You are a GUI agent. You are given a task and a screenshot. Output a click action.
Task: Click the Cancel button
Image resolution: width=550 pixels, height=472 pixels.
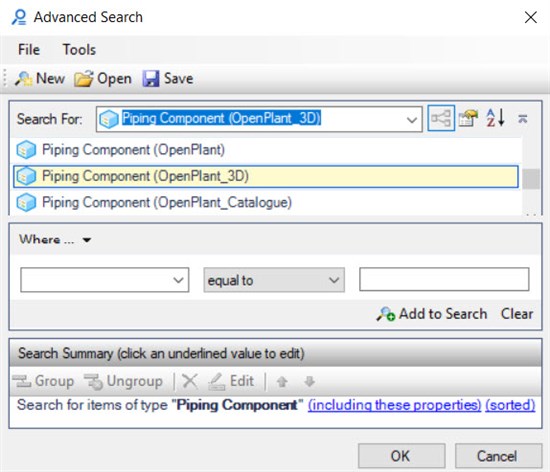pyautogui.click(x=498, y=456)
